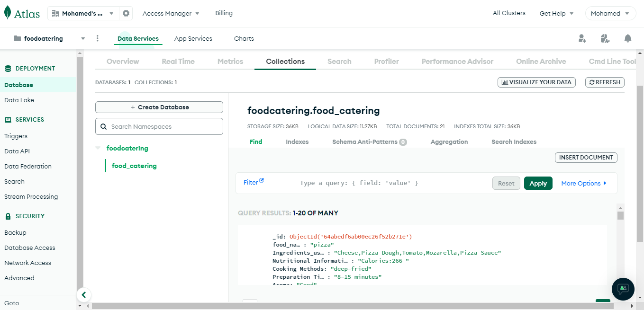Open the Charts tab
This screenshot has height=310, width=644.
244,39
